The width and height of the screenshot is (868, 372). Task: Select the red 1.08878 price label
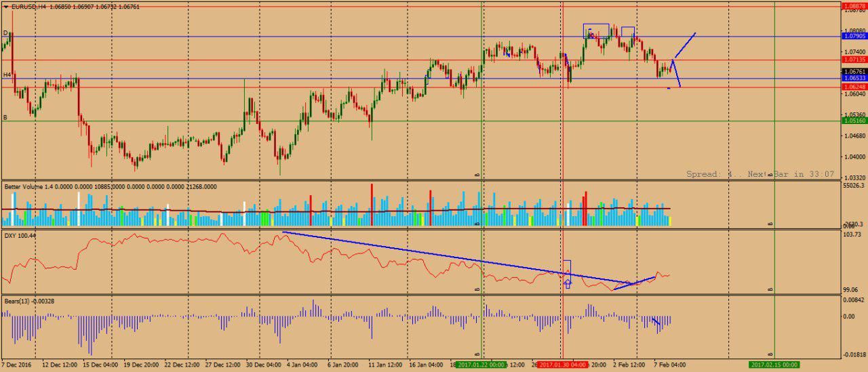(854, 5)
